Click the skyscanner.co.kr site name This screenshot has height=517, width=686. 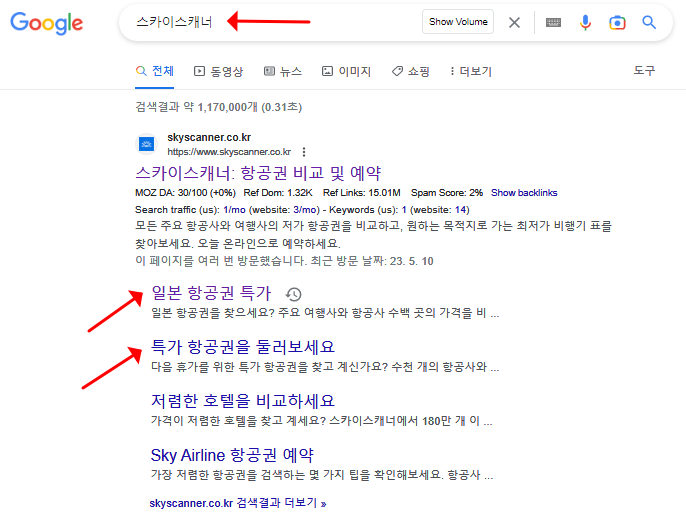click(x=209, y=137)
